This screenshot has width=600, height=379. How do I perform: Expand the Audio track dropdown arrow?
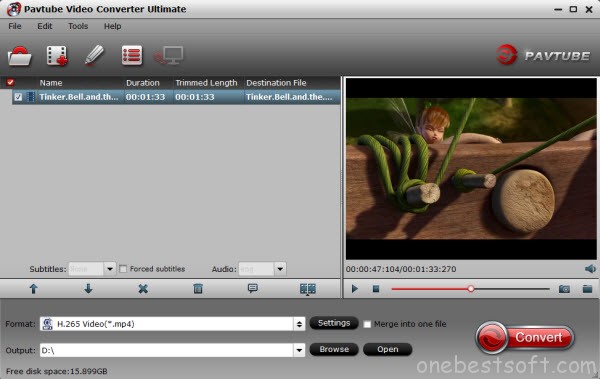coord(280,269)
